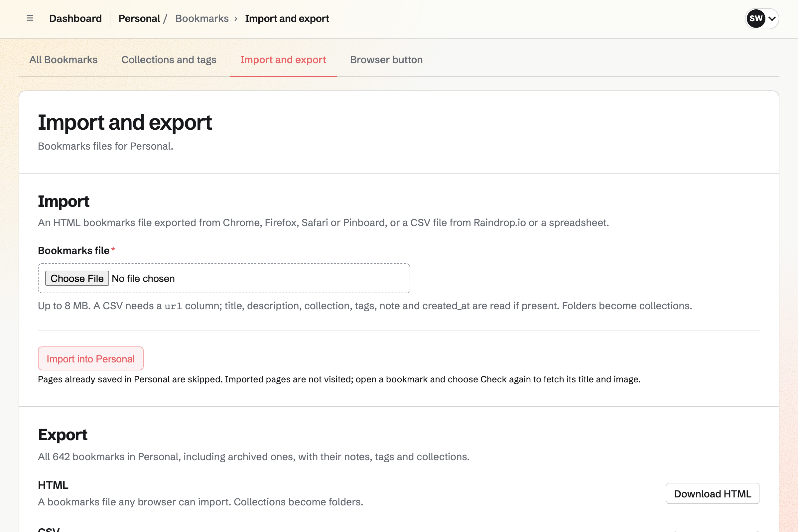Switch to All Bookmarks tab
The image size is (798, 532).
[64, 60]
